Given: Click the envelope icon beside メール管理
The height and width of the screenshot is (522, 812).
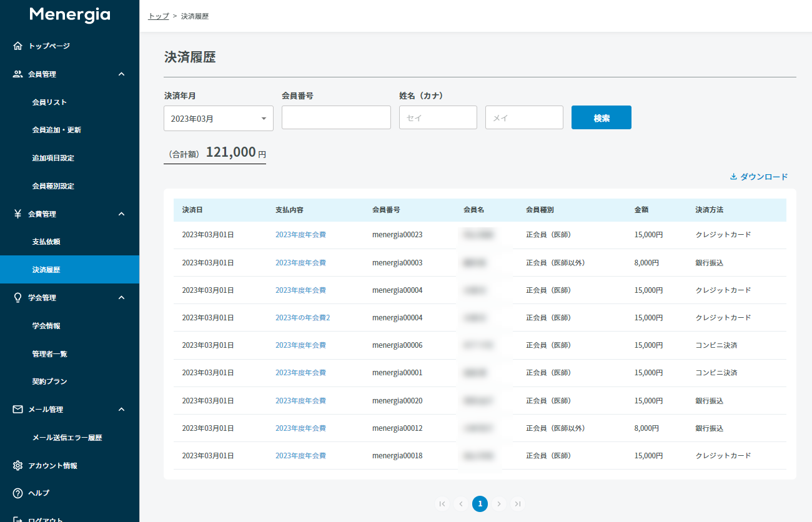Looking at the screenshot, I should coord(17,410).
